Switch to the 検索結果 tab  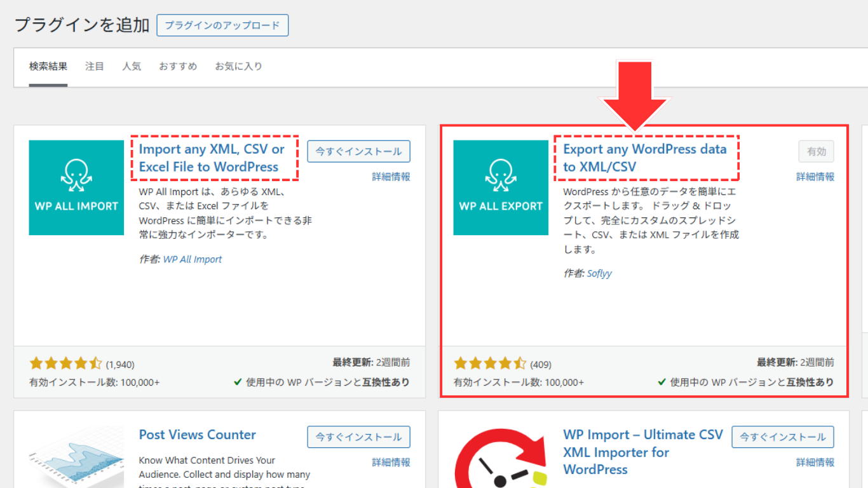pyautogui.click(x=48, y=66)
